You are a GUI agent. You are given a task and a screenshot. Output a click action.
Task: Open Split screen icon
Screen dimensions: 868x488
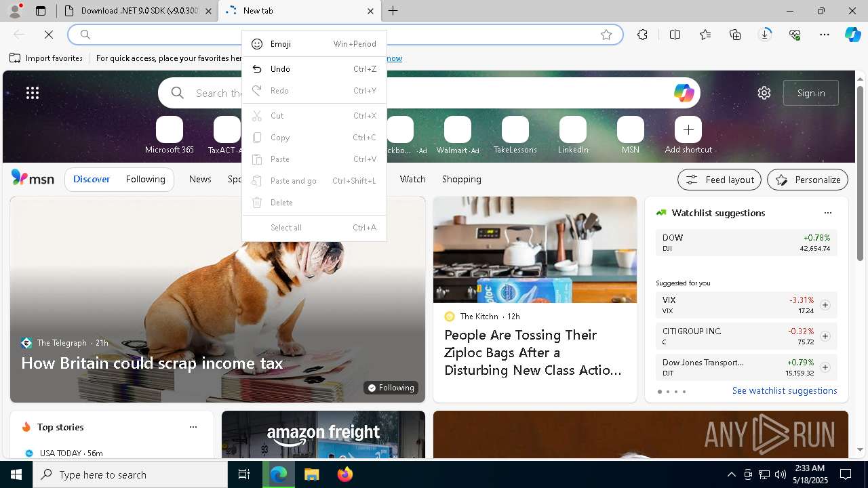675,35
